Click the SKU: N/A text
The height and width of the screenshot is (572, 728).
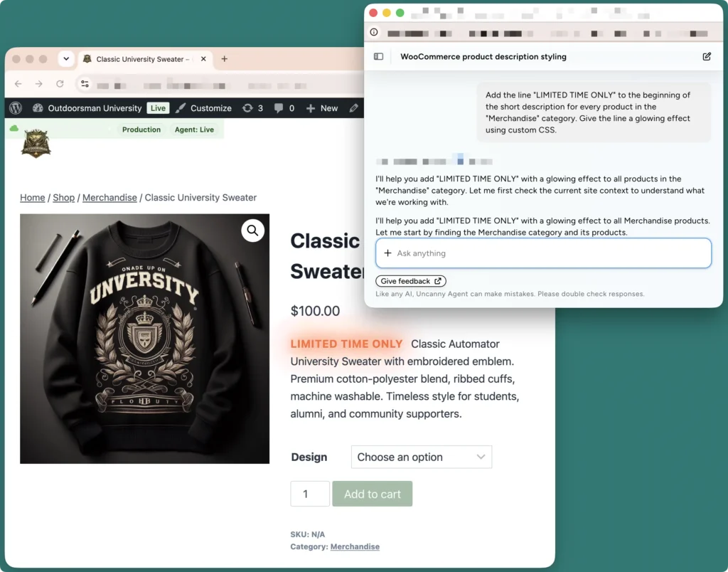click(x=308, y=534)
